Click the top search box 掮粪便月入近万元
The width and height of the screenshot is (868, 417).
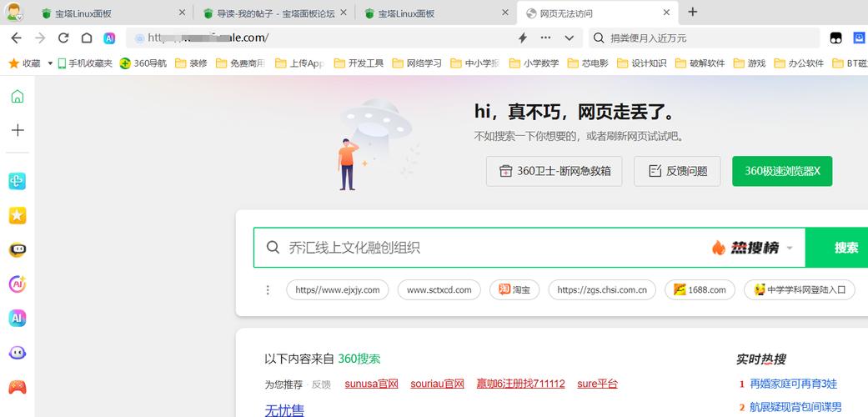tap(704, 38)
